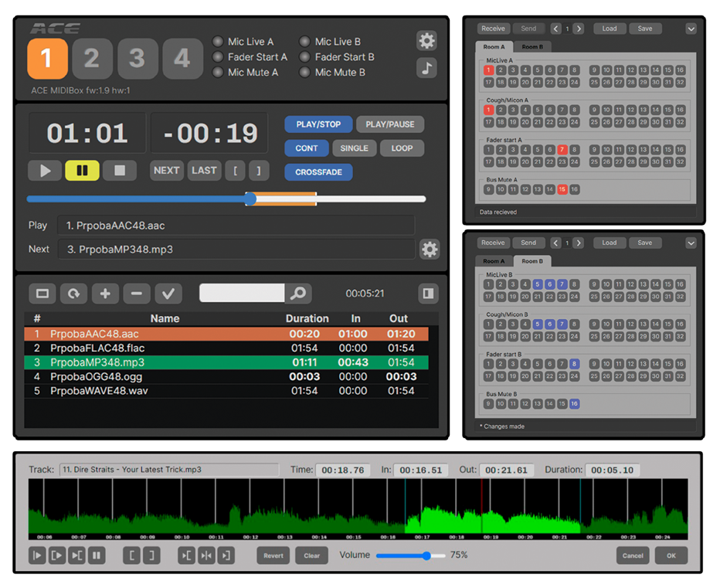
Task: Expand the chevron dropdown in MicLive A window
Action: (691, 29)
